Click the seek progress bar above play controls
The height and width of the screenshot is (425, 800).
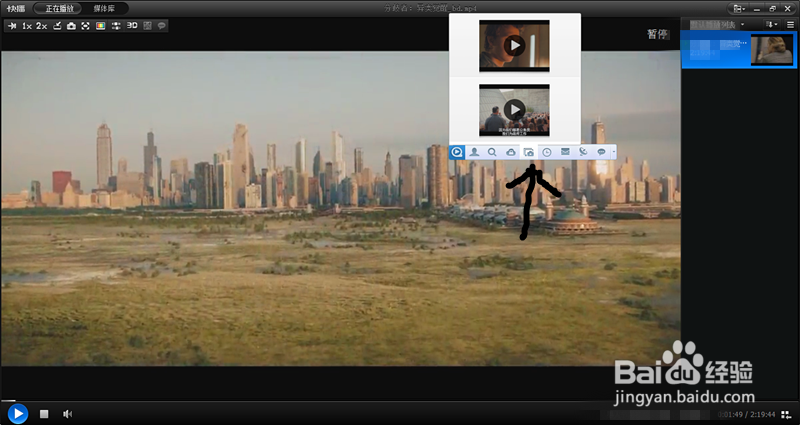[x=400, y=401]
